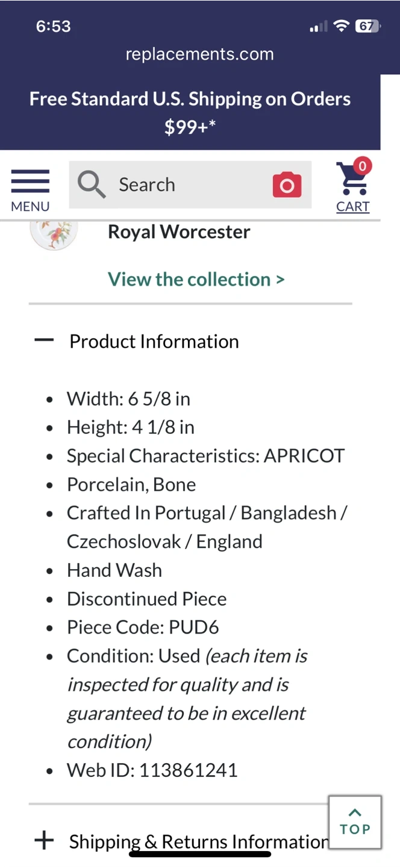Screen dimensions: 400x868
Task: Tap the Shipping & Returns Information heading
Action: [199, 841]
